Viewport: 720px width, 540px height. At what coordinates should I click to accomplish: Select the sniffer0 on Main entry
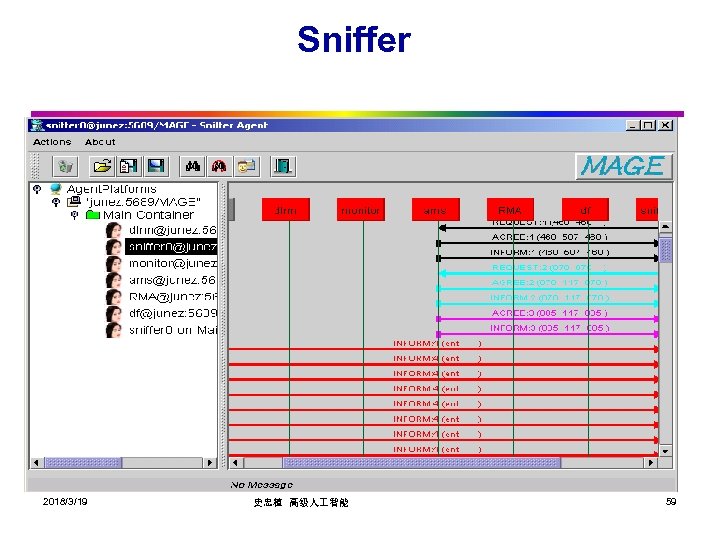click(x=173, y=330)
